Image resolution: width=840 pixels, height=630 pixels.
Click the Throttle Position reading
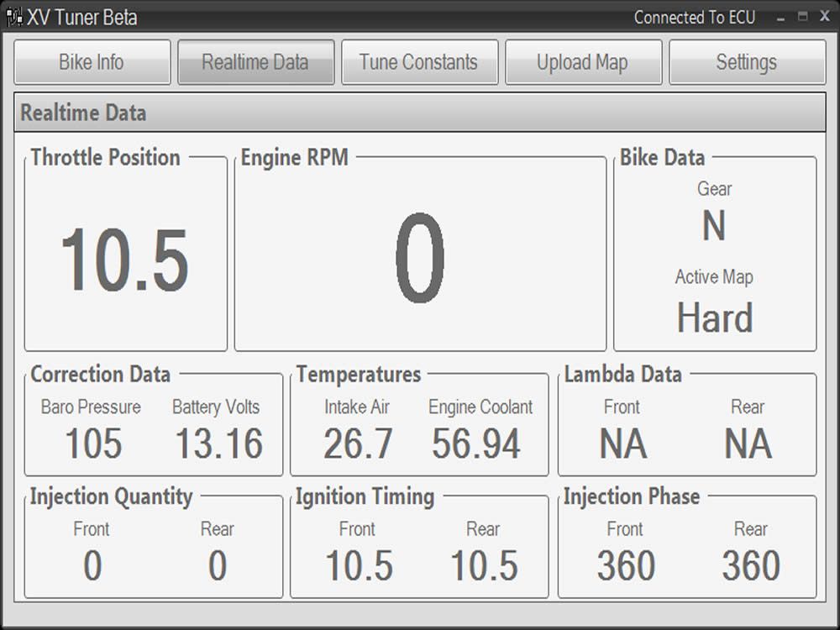[124, 260]
